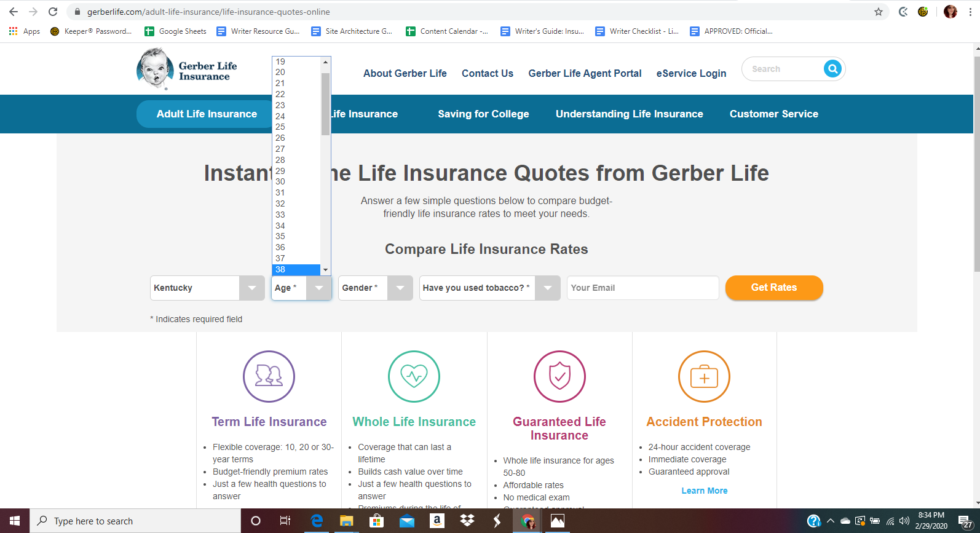The height and width of the screenshot is (533, 980).
Task: Open Gerber Life Agent Portal link
Action: [x=585, y=73]
